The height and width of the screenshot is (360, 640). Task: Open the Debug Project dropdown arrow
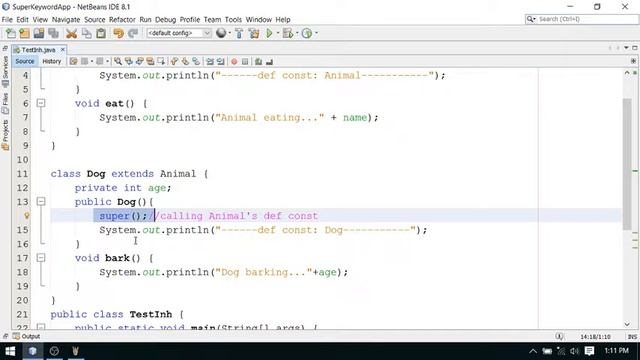click(297, 33)
